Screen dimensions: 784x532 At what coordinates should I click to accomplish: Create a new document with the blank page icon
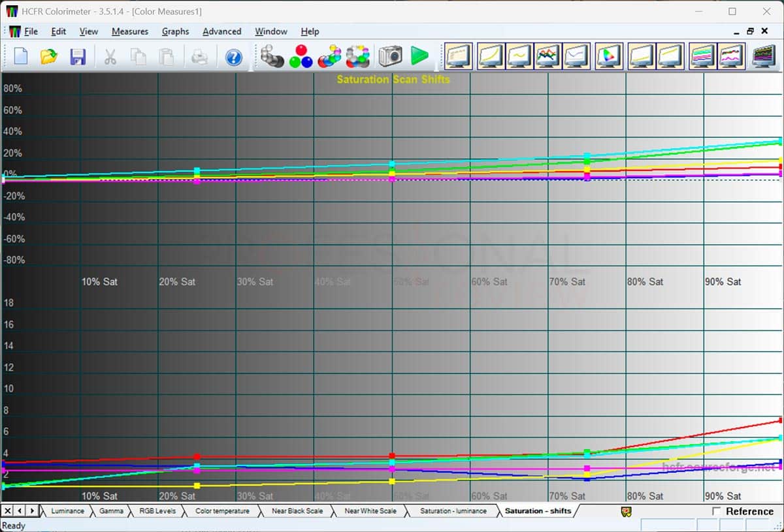pyautogui.click(x=20, y=57)
